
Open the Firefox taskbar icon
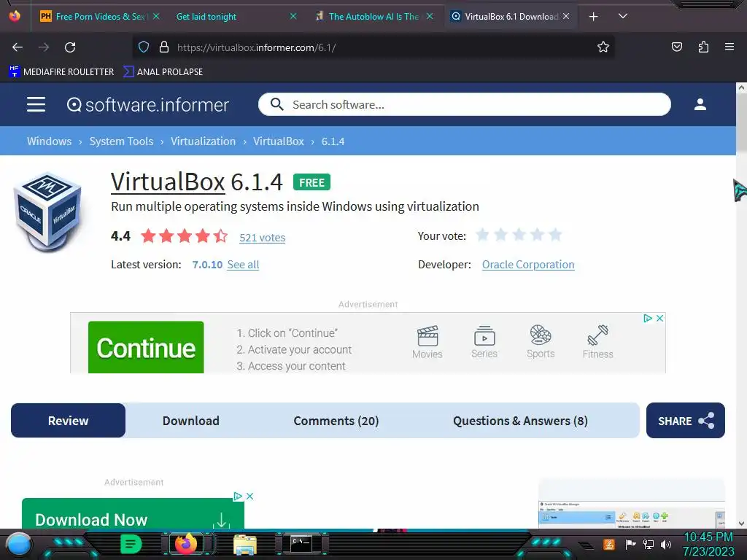coord(186,544)
